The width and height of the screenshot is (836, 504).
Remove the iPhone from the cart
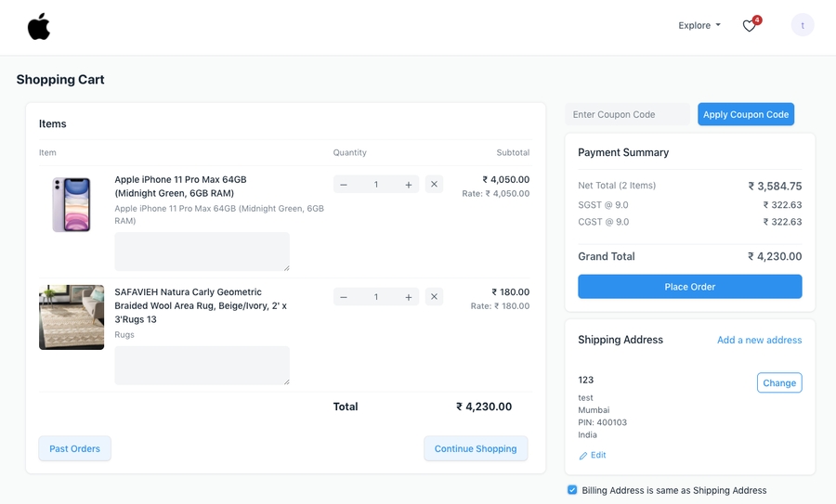pos(434,185)
